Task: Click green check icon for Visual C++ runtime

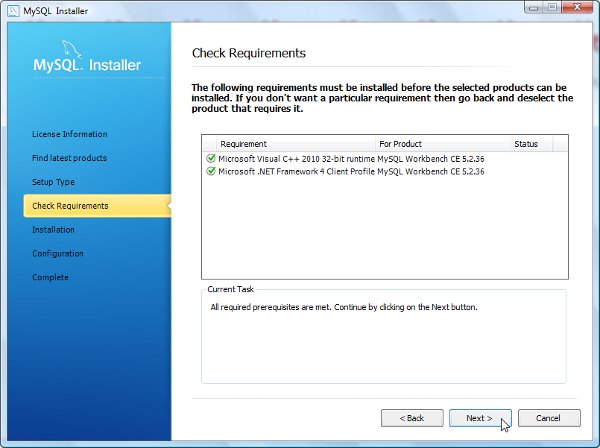Action: (x=211, y=158)
